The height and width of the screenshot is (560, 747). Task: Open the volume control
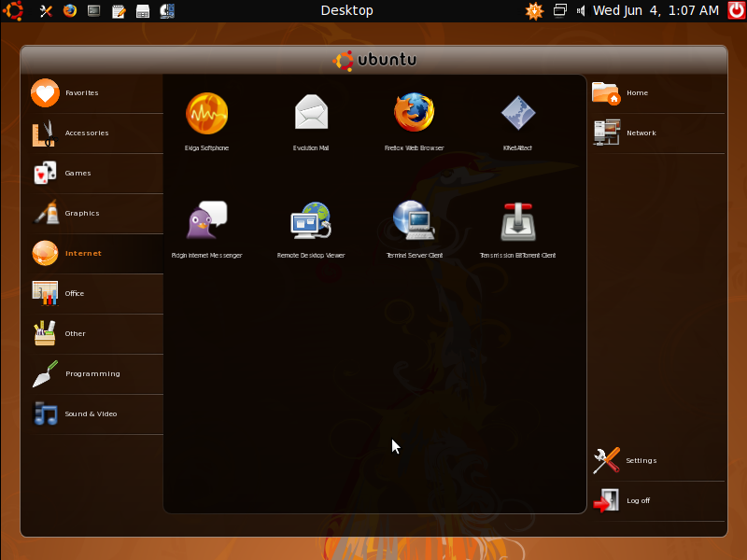[581, 10]
